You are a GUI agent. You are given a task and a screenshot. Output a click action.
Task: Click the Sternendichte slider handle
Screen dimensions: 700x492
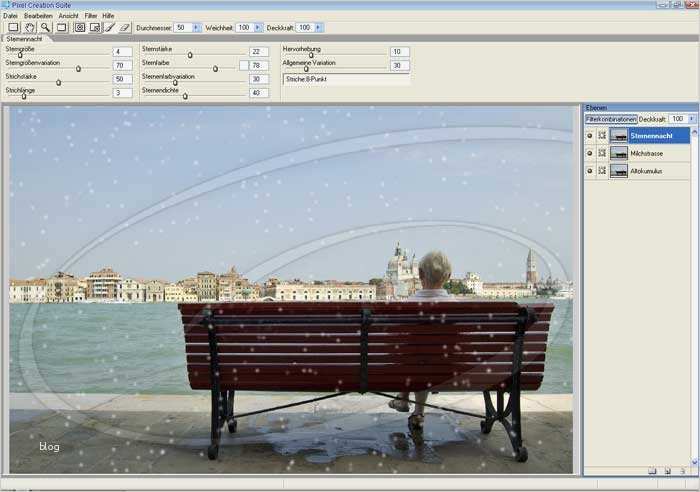[x=185, y=96]
